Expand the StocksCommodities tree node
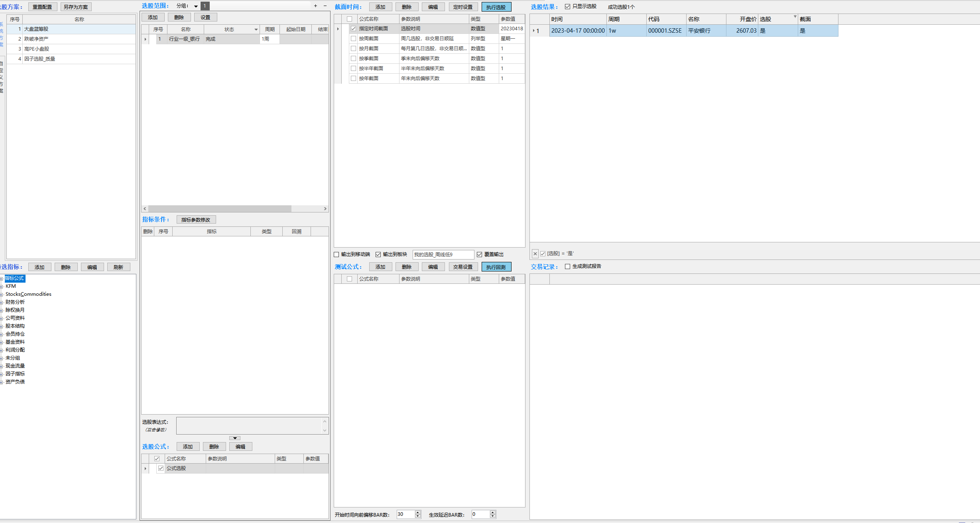Viewport: 980px width, 523px height. (2, 295)
